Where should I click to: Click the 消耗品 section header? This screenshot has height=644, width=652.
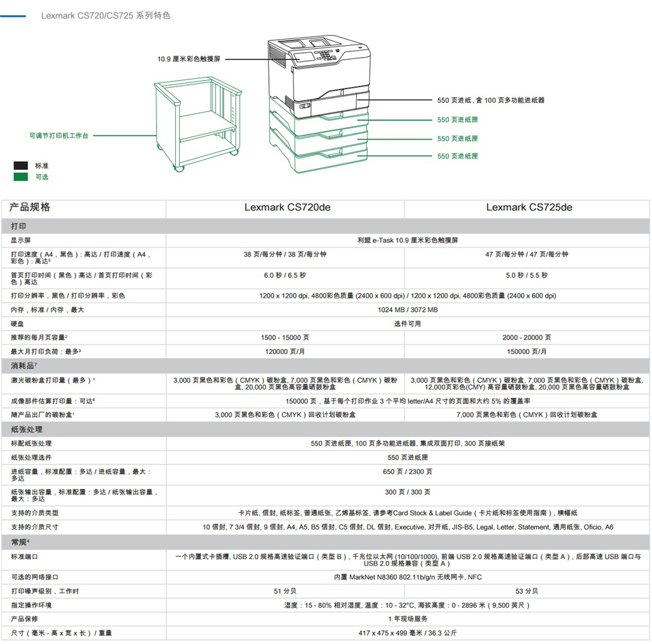pyautogui.click(x=325, y=366)
